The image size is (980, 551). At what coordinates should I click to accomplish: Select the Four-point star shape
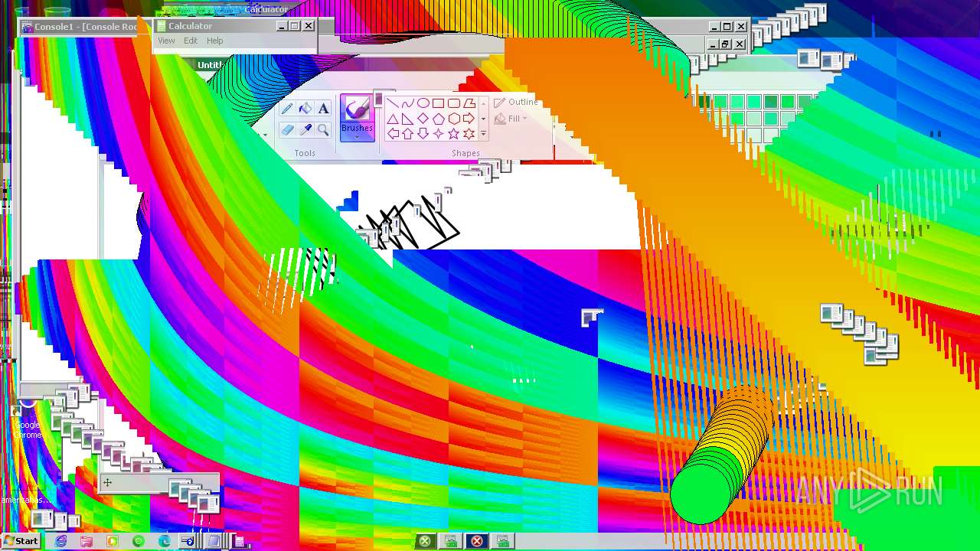coord(438,134)
